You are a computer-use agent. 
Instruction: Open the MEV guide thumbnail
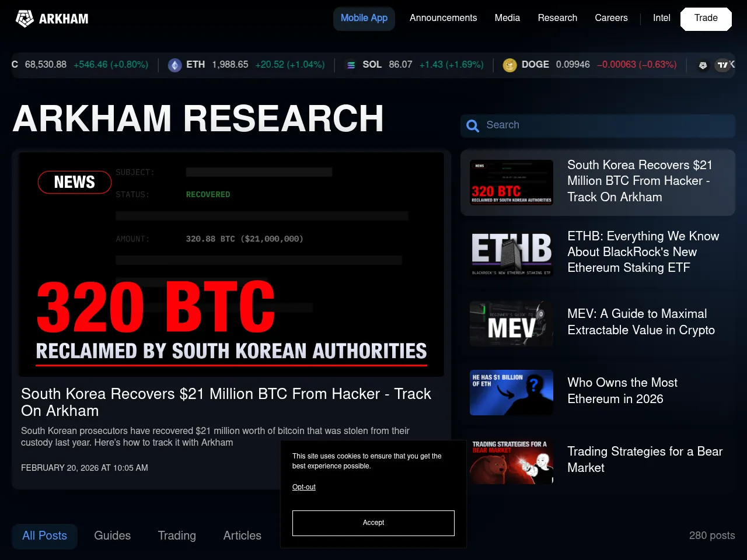tap(511, 323)
